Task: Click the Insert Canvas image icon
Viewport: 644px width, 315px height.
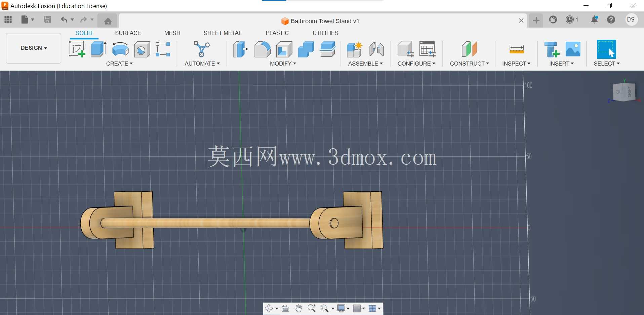Action: coord(573,49)
